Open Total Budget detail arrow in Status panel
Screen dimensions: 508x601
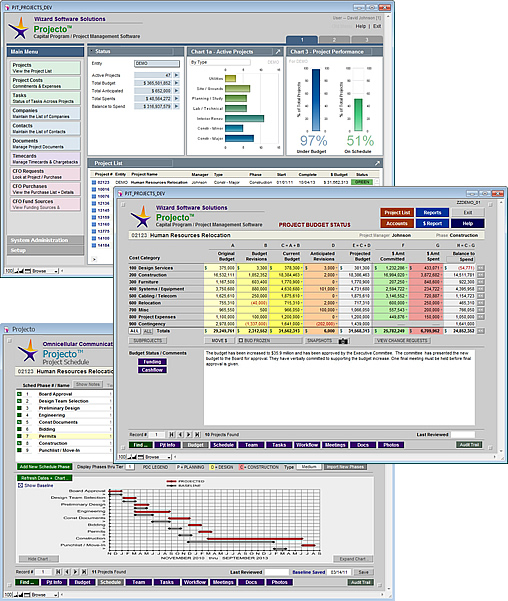pos(176,83)
